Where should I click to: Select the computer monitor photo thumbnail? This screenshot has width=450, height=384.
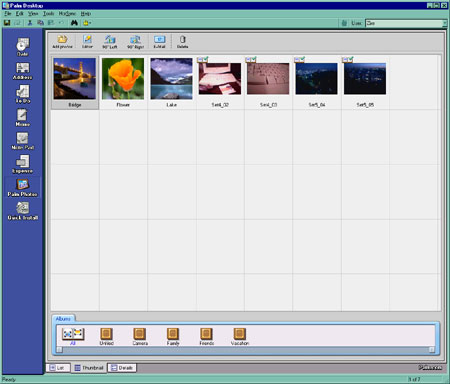click(220, 79)
